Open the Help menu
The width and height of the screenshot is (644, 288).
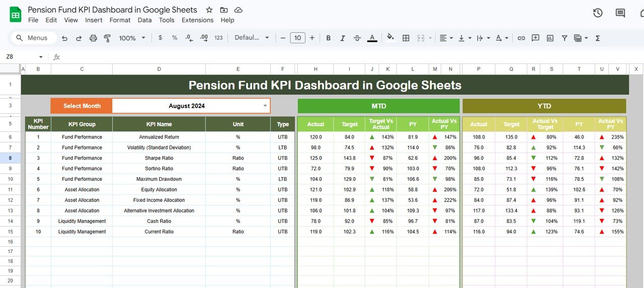click(227, 20)
